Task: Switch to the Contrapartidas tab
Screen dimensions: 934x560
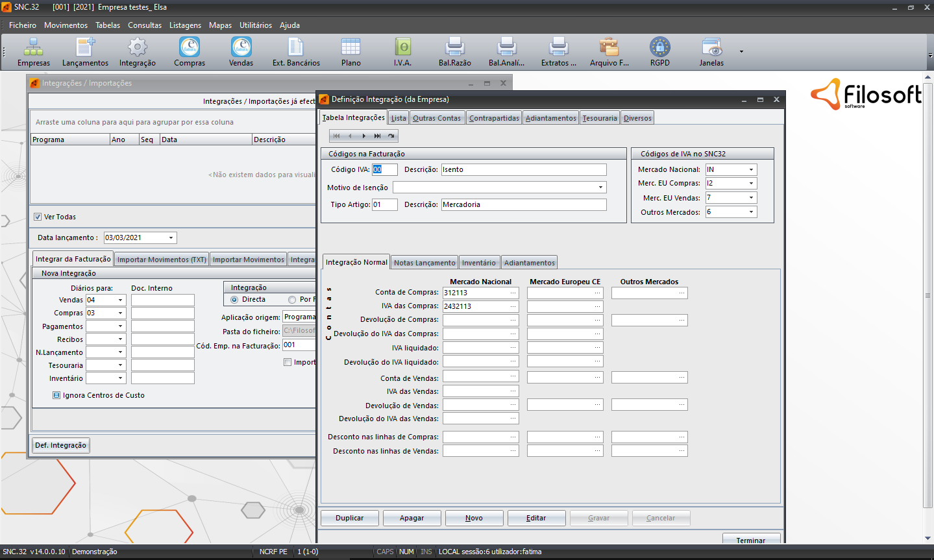Action: [x=494, y=118]
